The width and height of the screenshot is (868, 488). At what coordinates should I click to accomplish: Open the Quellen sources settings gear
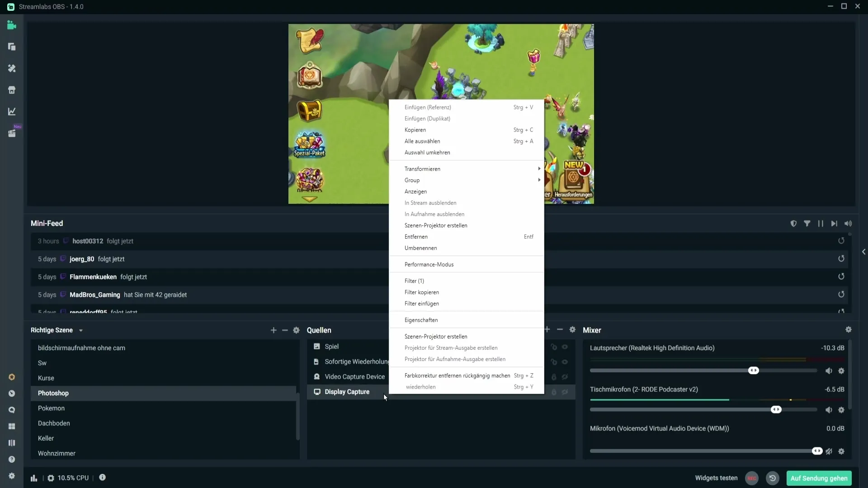[x=572, y=330]
